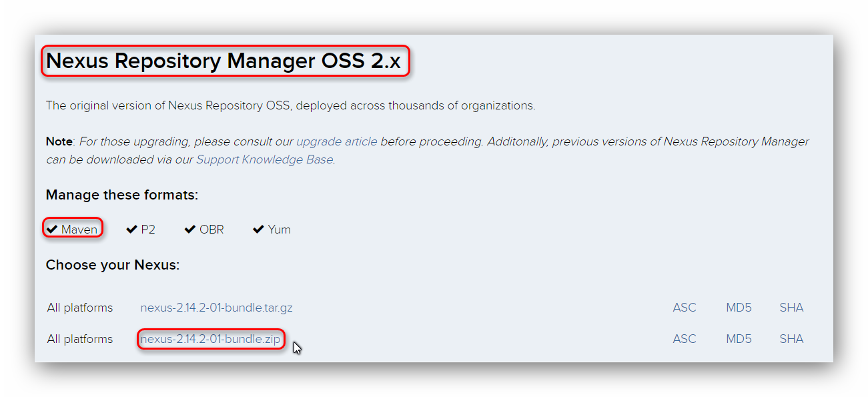Image resolution: width=868 pixels, height=397 pixels.
Task: Click the Choose your Nexus heading
Action: click(x=113, y=265)
